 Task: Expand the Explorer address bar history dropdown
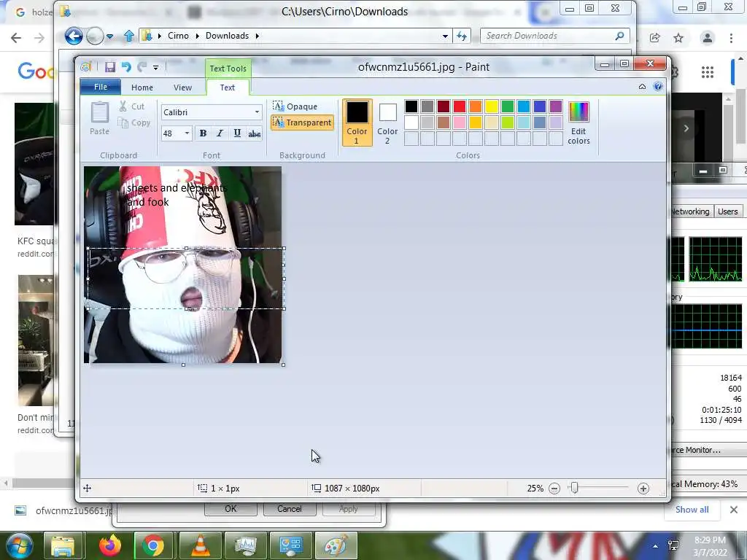point(445,36)
